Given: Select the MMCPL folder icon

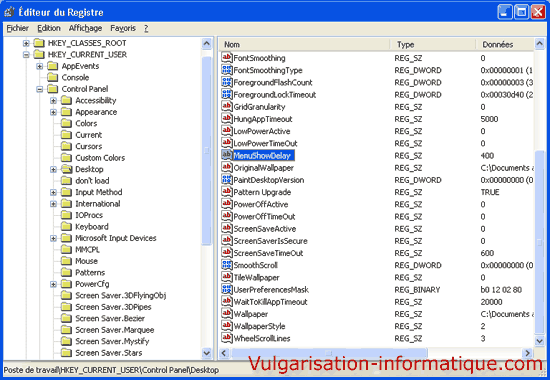Looking at the screenshot, I should (66, 249).
